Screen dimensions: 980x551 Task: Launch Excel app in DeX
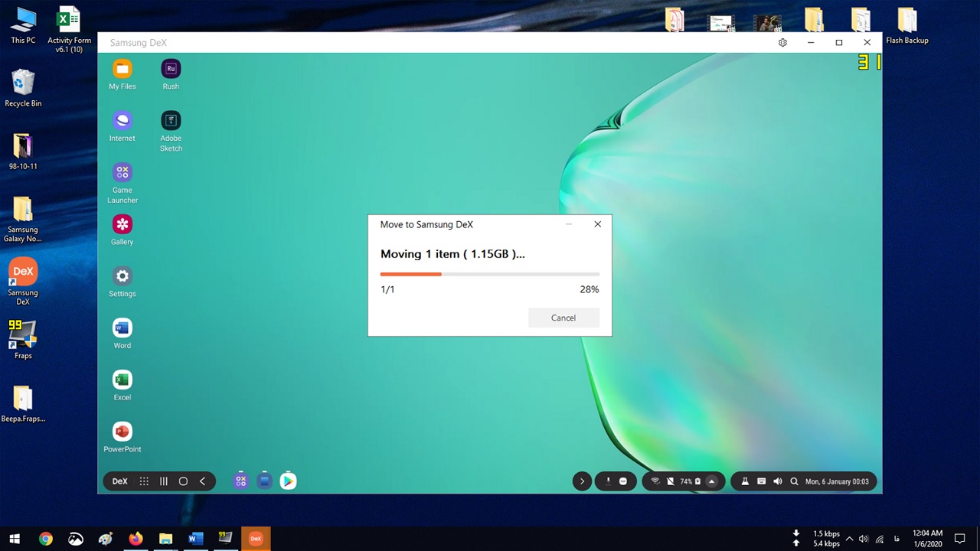click(122, 386)
